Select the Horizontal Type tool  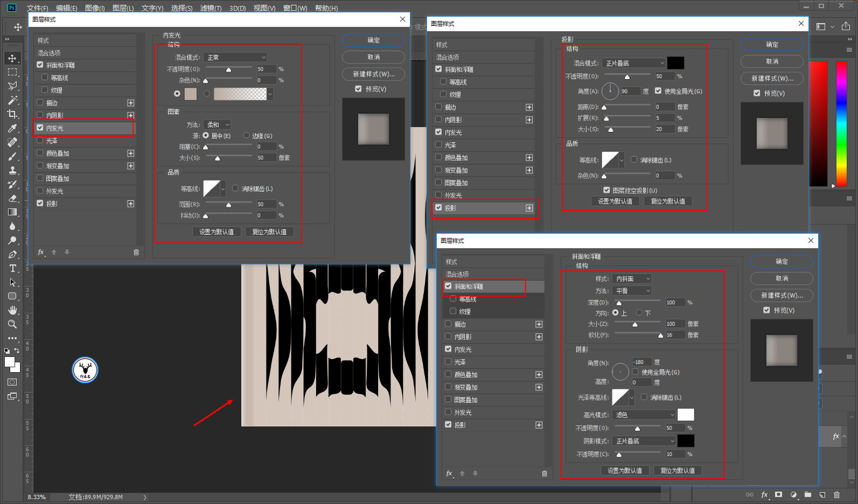[x=12, y=268]
